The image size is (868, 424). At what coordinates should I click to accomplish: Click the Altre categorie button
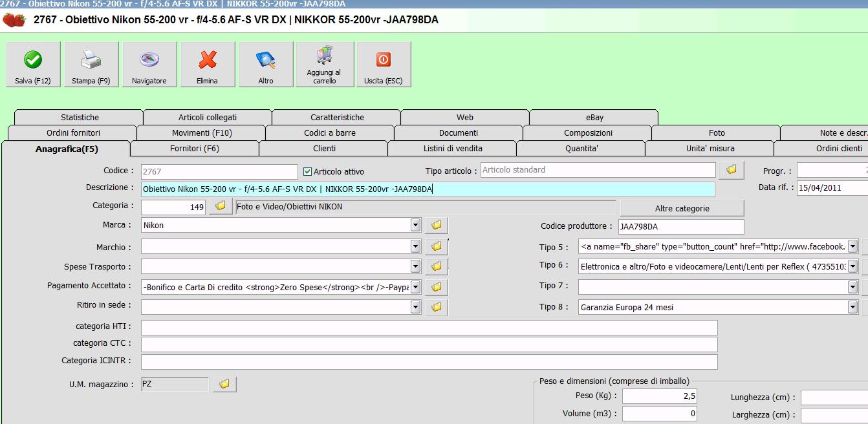pyautogui.click(x=682, y=208)
